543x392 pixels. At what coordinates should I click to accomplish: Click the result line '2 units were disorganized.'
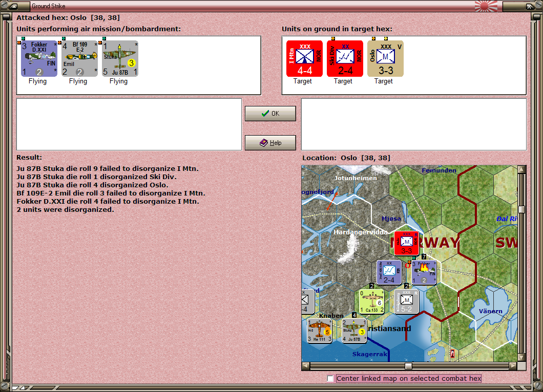point(65,210)
